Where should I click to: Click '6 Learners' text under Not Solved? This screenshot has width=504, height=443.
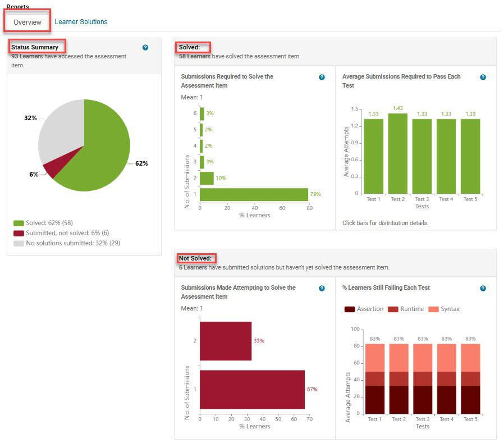pyautogui.click(x=193, y=267)
